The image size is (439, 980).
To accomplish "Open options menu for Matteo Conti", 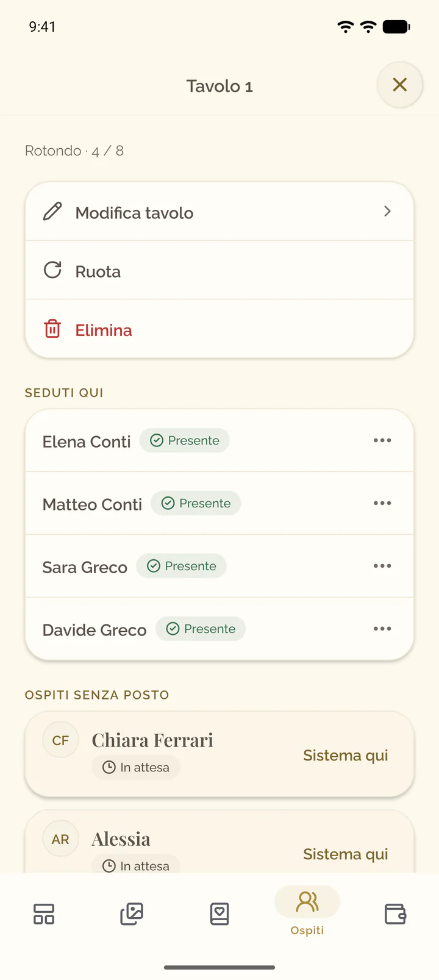I will (x=382, y=503).
